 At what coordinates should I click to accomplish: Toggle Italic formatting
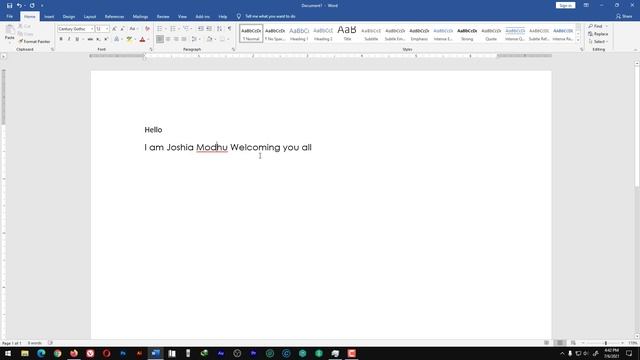tap(69, 39)
